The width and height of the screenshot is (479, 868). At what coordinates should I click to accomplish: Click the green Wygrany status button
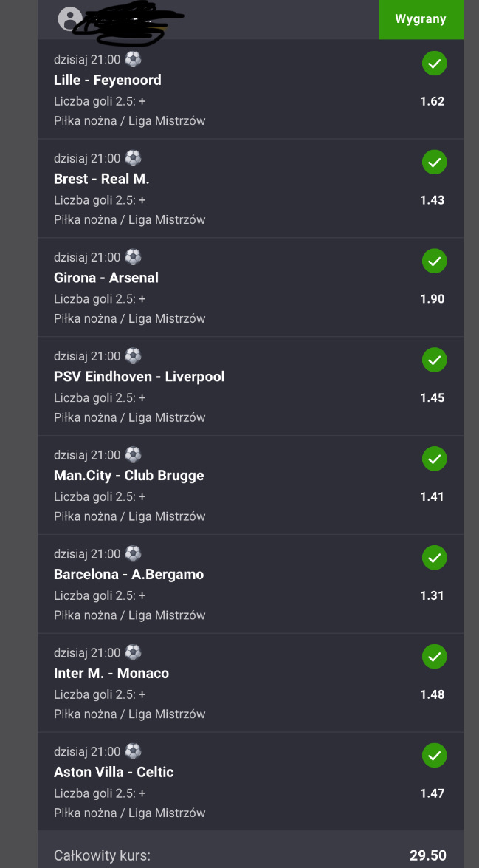click(x=421, y=19)
